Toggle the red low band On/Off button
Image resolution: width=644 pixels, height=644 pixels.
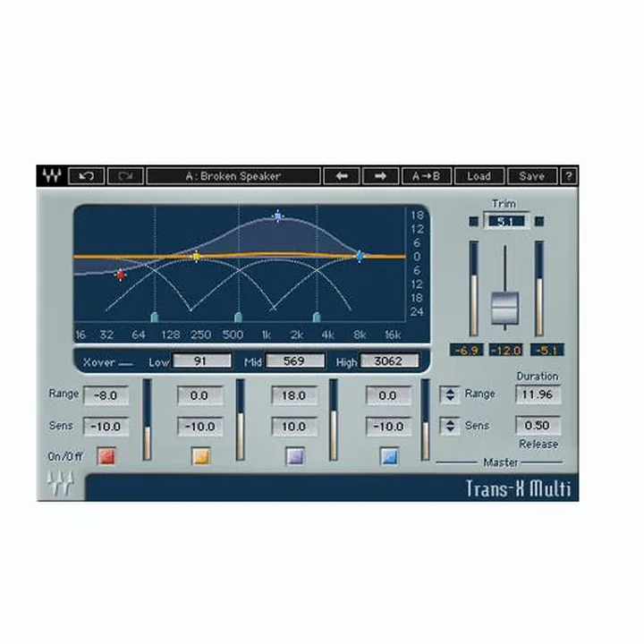pos(106,456)
